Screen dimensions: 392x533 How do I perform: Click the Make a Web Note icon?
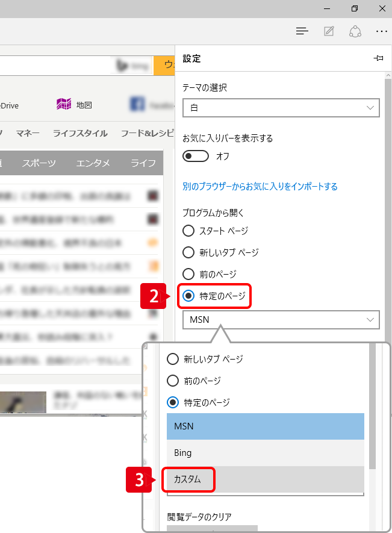point(329,31)
